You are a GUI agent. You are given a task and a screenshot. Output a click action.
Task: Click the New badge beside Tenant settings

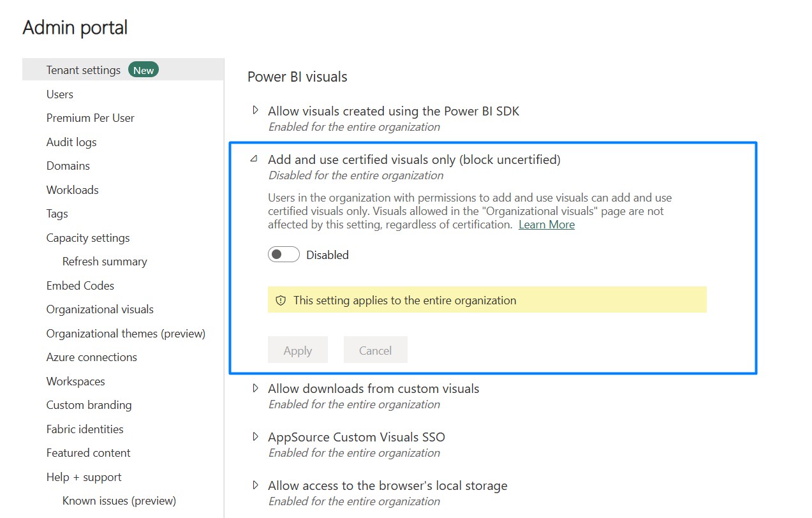pyautogui.click(x=144, y=70)
